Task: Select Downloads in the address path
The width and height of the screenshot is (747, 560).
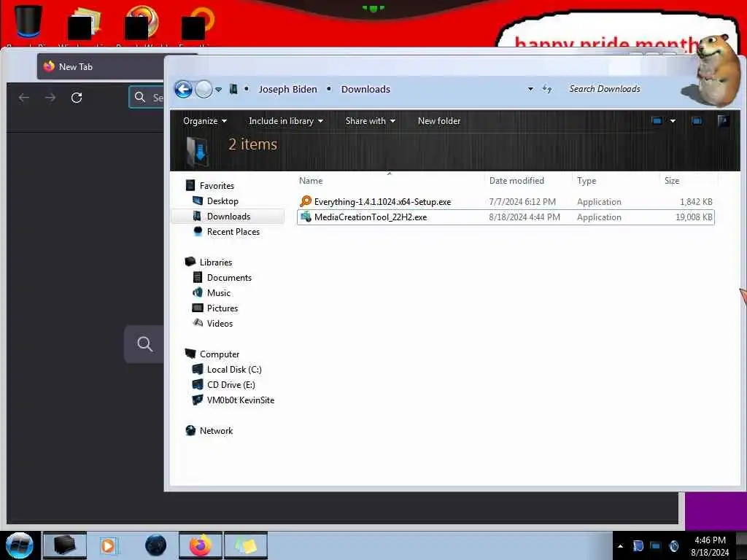Action: pos(365,90)
